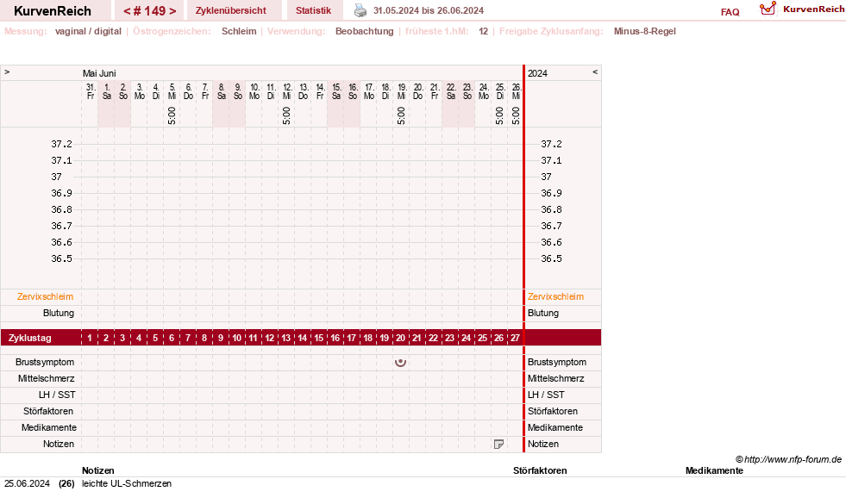Click the right Brustsymptom row label
The width and height of the screenshot is (846, 504).
pyautogui.click(x=557, y=362)
